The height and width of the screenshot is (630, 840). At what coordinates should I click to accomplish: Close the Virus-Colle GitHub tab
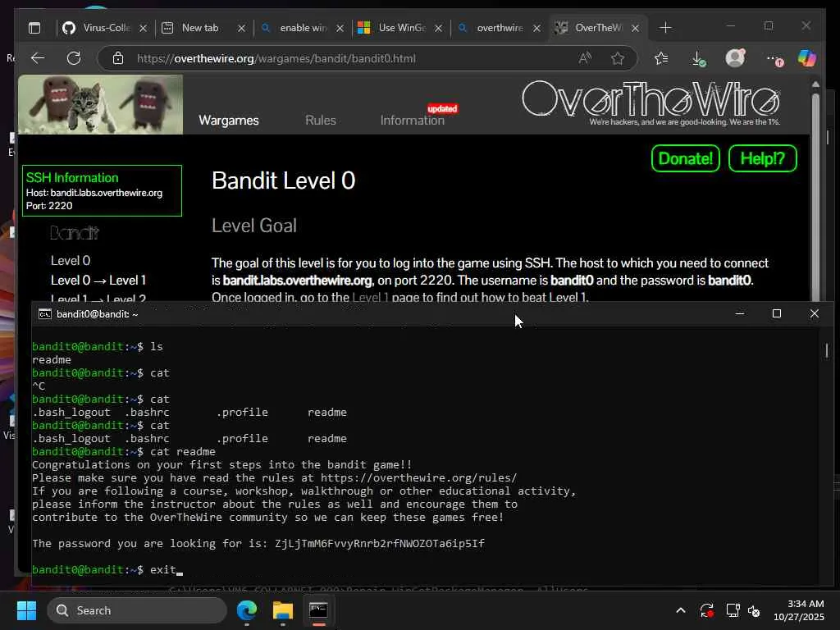[143, 29]
